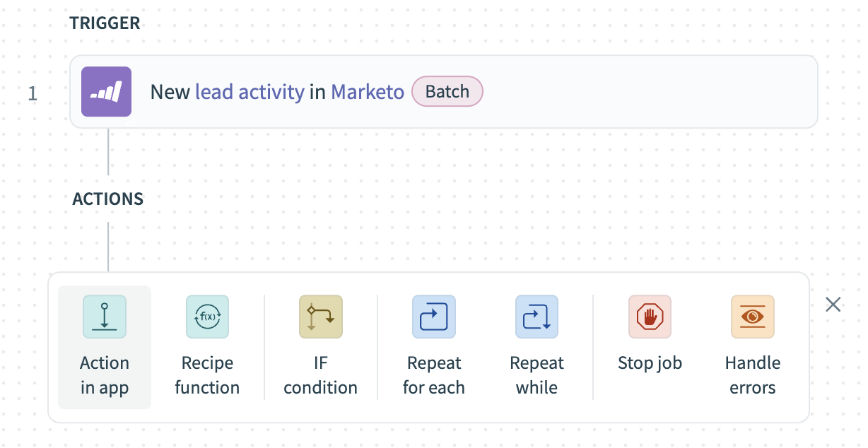The image size is (868, 448).
Task: Select the Batch badge on the trigger
Action: (447, 91)
